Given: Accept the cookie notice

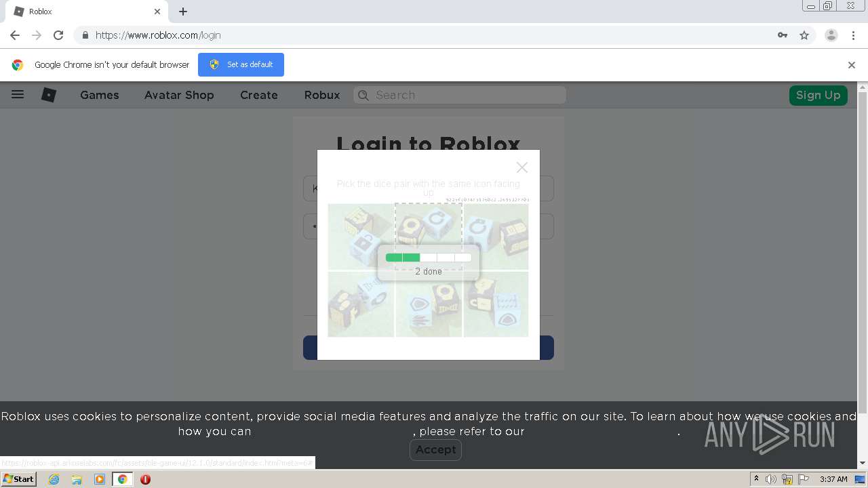Looking at the screenshot, I should 435,449.
